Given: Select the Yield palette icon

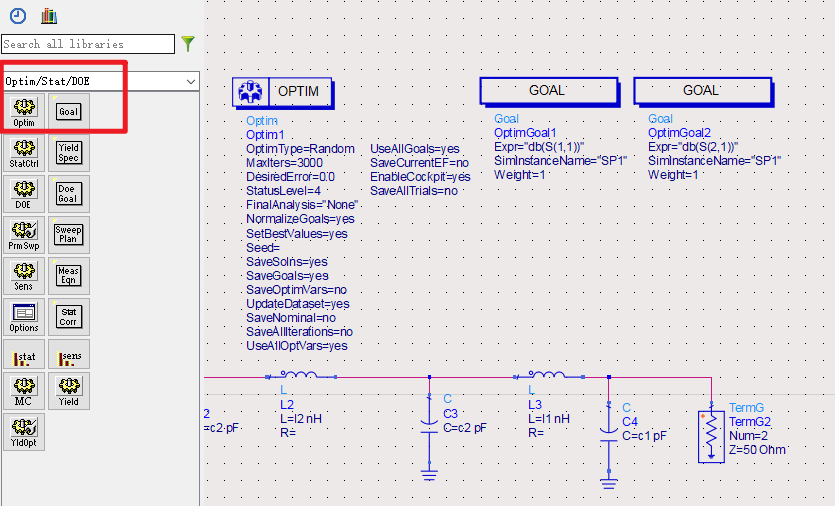Looking at the screenshot, I should (x=69, y=391).
